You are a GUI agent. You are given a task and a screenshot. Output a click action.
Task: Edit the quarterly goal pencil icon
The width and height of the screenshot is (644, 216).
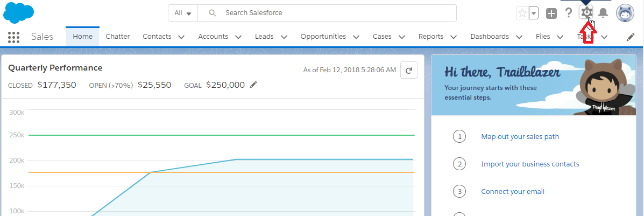pos(253,85)
